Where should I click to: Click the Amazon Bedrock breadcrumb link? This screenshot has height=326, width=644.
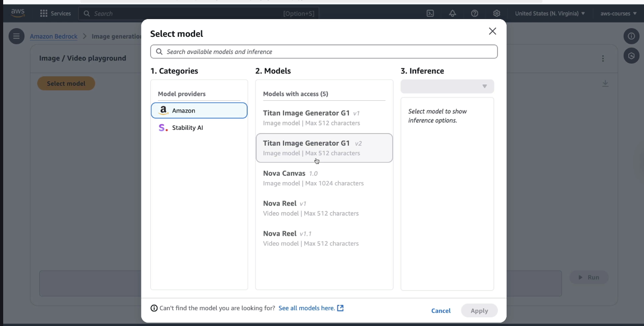coord(54,36)
